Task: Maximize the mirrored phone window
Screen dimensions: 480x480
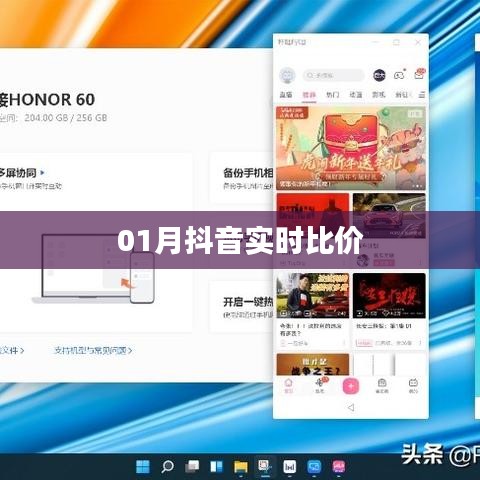Action: tap(396, 42)
